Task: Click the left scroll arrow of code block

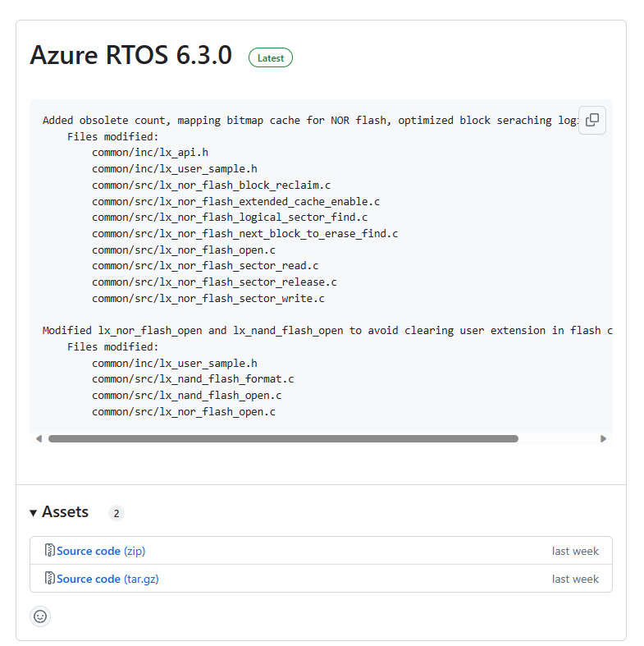Action: tap(39, 439)
